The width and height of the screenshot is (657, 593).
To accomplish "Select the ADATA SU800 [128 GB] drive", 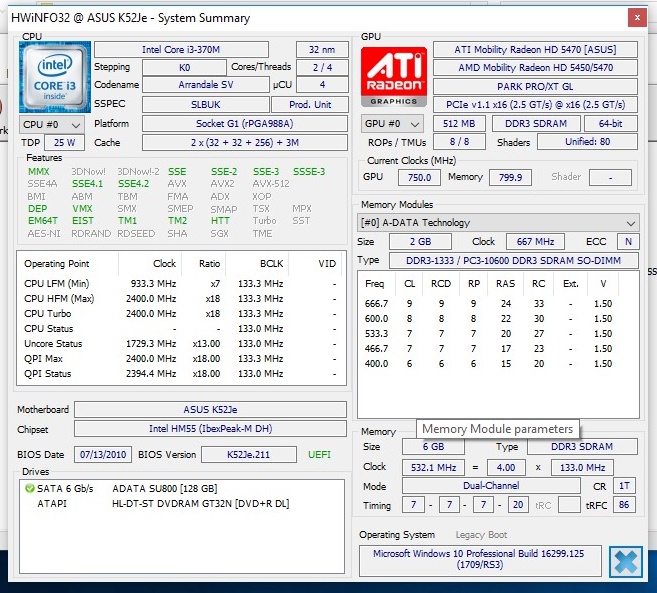I will coord(165,489).
